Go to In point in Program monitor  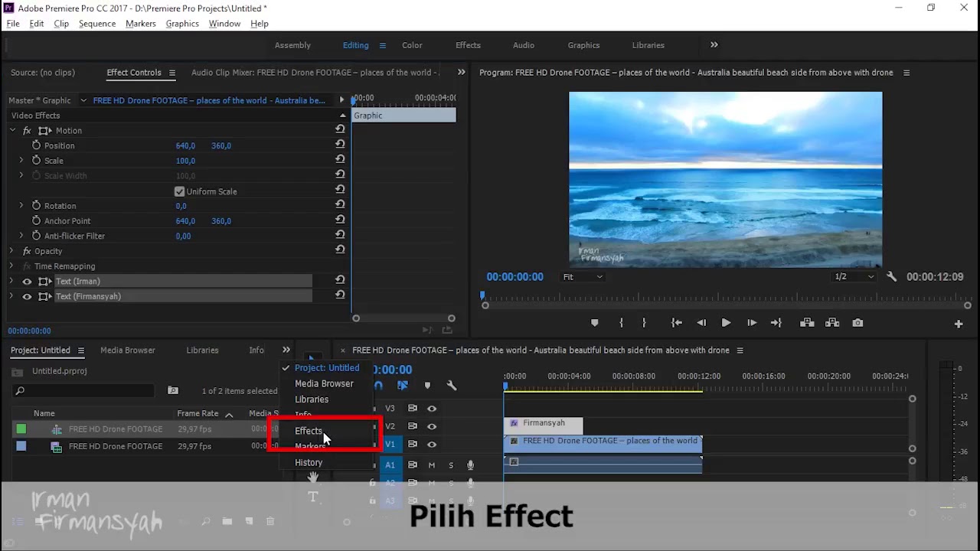[677, 323]
